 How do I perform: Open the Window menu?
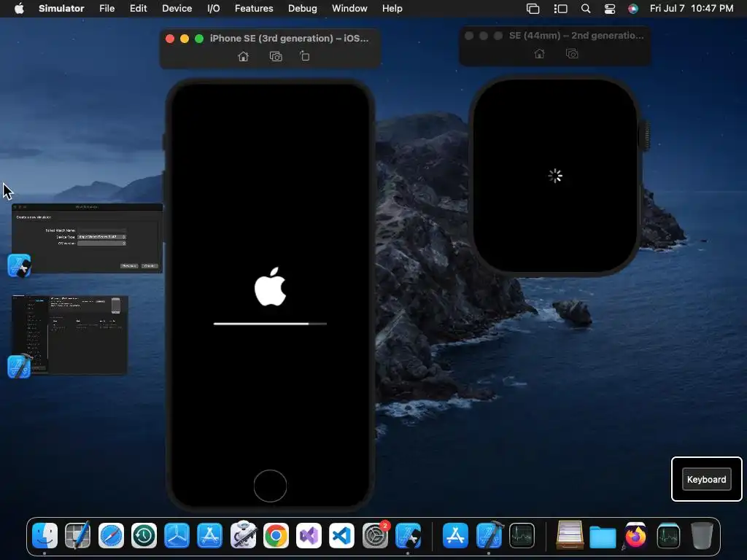(x=349, y=9)
